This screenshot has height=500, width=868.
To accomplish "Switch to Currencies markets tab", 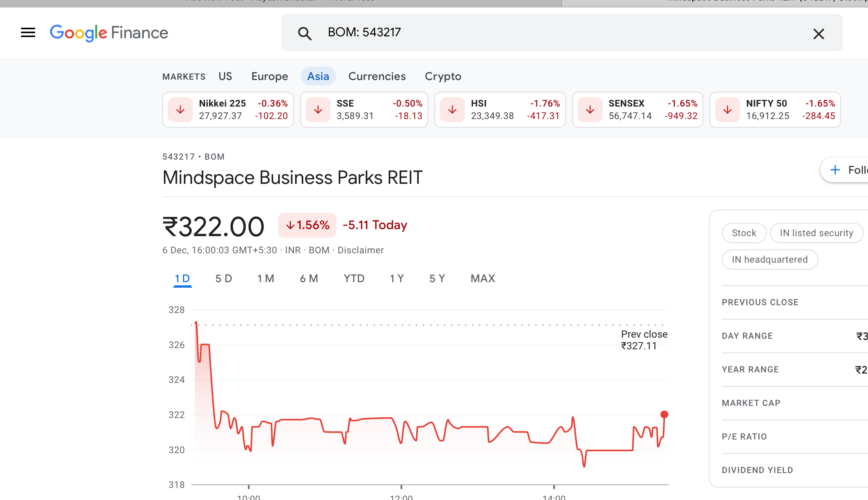I will click(x=377, y=76).
